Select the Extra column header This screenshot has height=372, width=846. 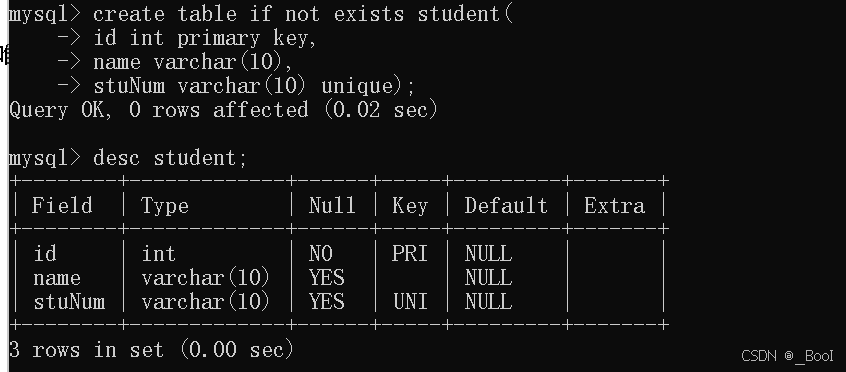tap(615, 206)
